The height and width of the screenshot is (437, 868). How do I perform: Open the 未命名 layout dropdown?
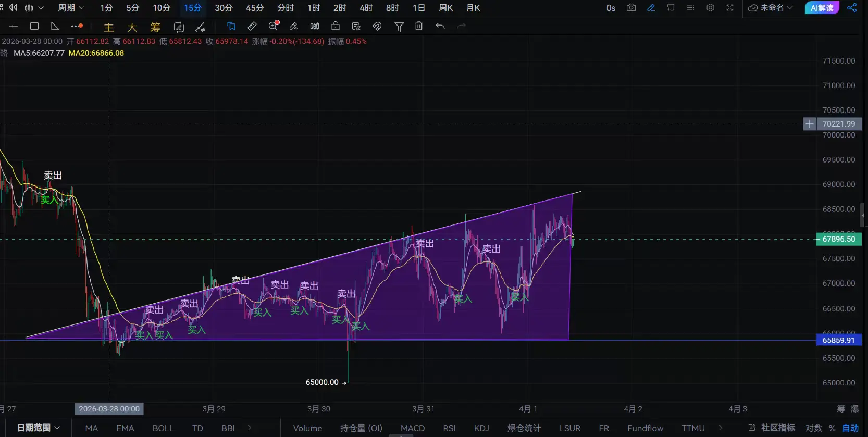[771, 8]
